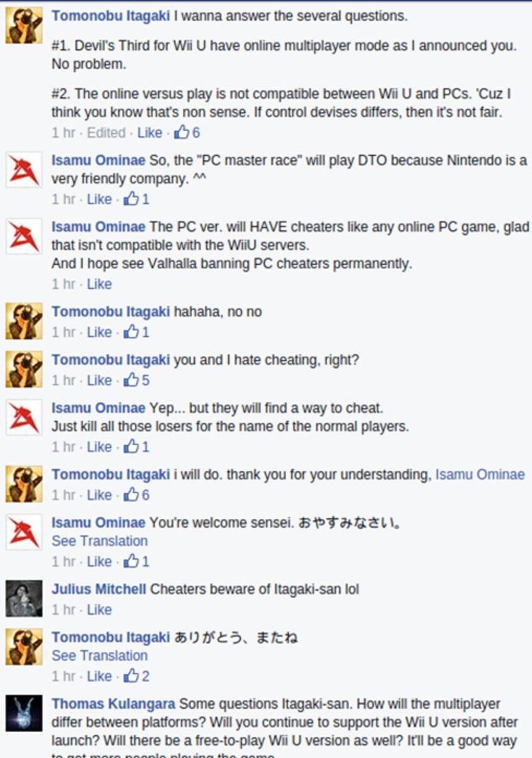Image resolution: width=532 pixels, height=758 pixels.
Task: Click thumbs-up icon on "Yep... but they will" comment
Action: (x=131, y=446)
